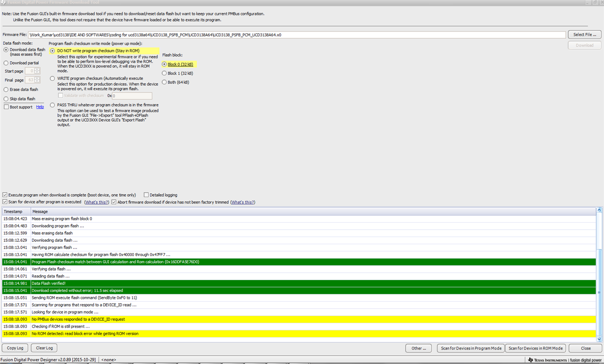The image size is (604, 364).
Task: Click the log scrollbar down arrow
Action: (x=599, y=338)
